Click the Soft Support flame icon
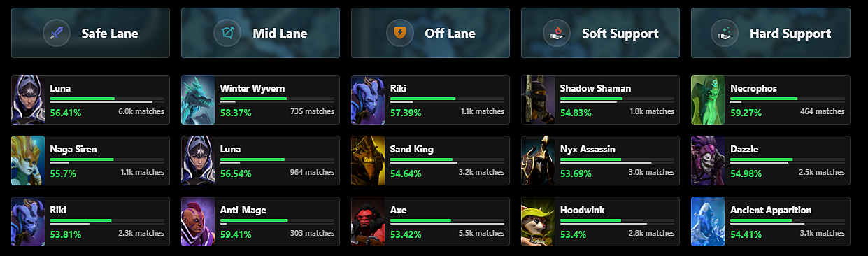Screen dimensions: 868x256 pyautogui.click(x=557, y=33)
